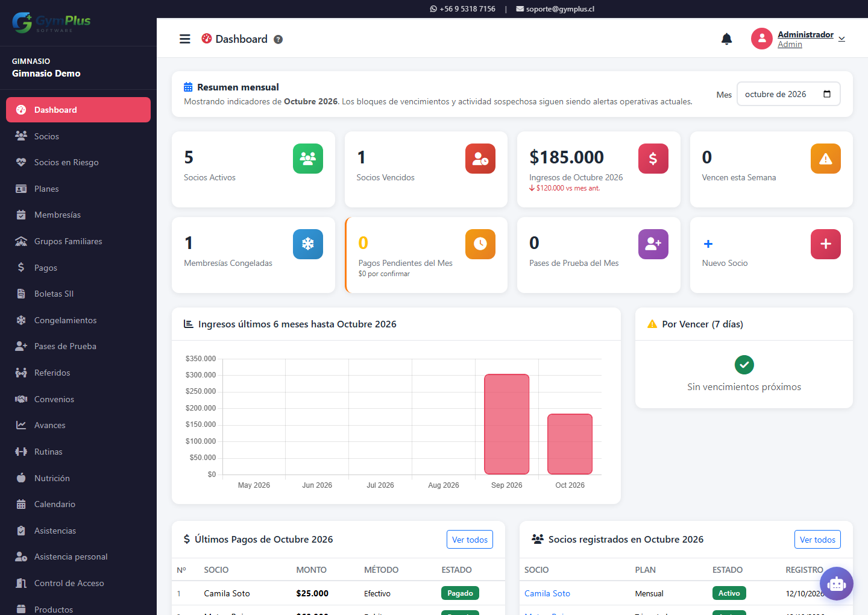Click the green Socios Activos icon
Image resolution: width=868 pixels, height=615 pixels.
308,159
